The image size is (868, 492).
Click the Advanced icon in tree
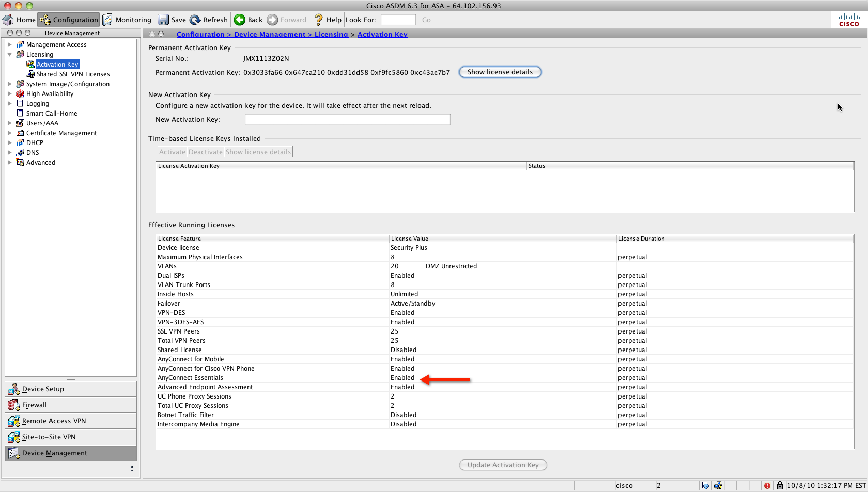pyautogui.click(x=20, y=163)
